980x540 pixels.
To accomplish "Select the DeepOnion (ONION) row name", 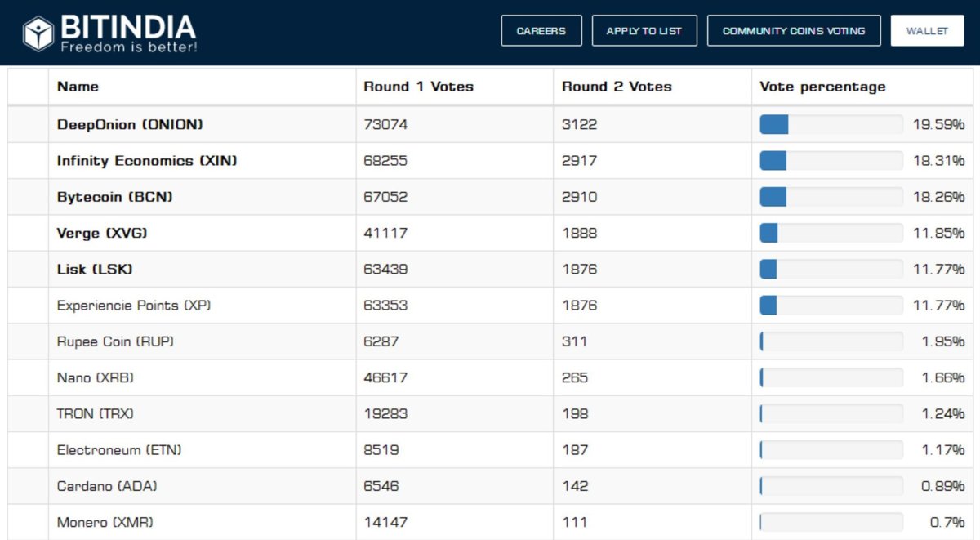I will tap(130, 125).
